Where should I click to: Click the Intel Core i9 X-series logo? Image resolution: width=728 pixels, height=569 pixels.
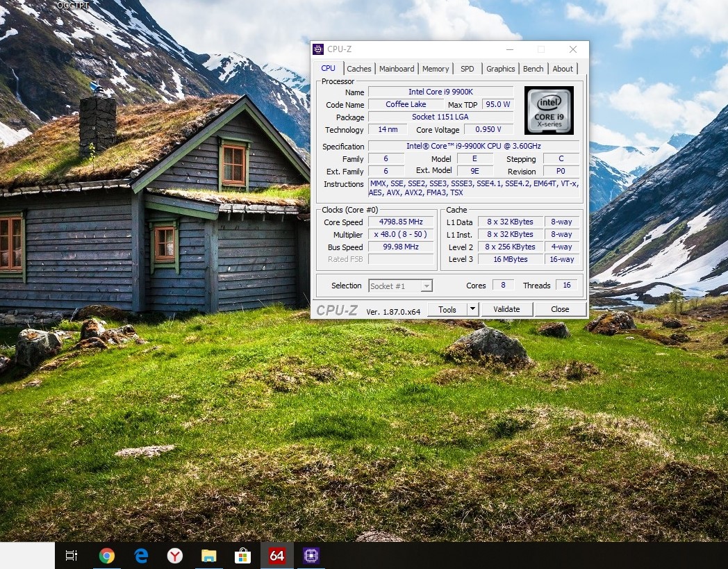549,110
